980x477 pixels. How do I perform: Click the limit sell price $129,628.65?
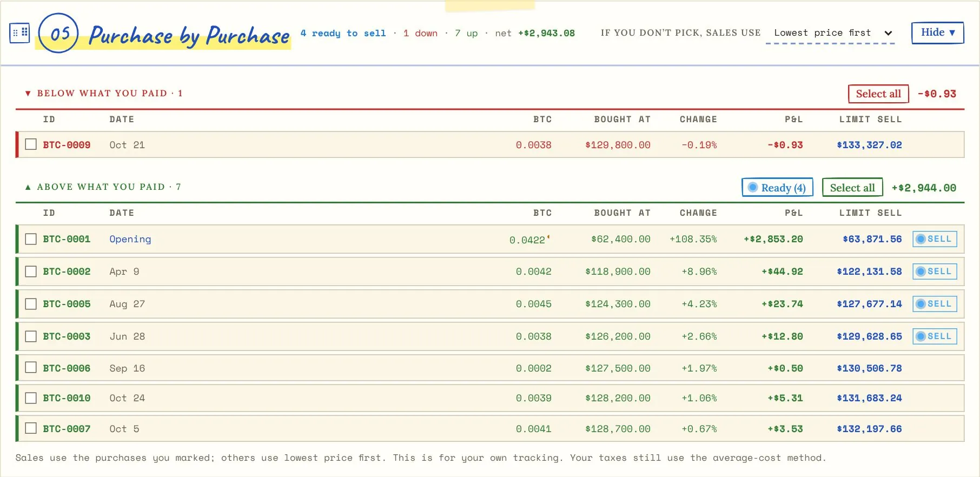pos(869,336)
